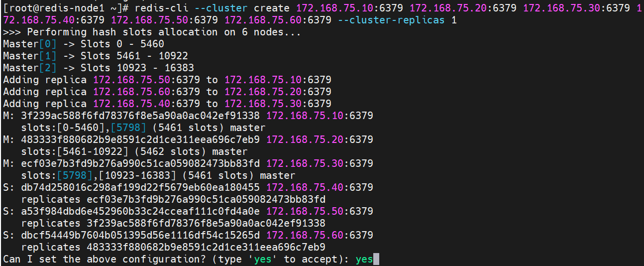The width and height of the screenshot is (644, 266).
Task: Click "[5798]" preceding [10923-16383]
Action: [x=75, y=175]
